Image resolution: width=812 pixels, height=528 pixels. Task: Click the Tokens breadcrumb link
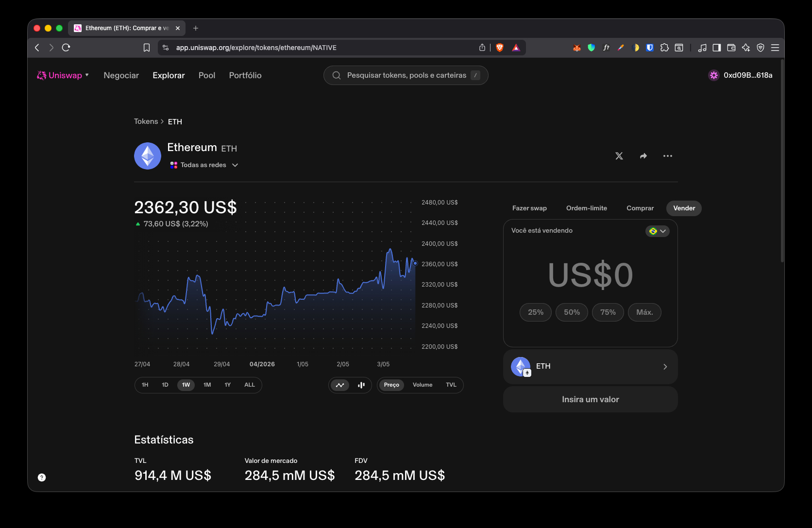tap(146, 121)
